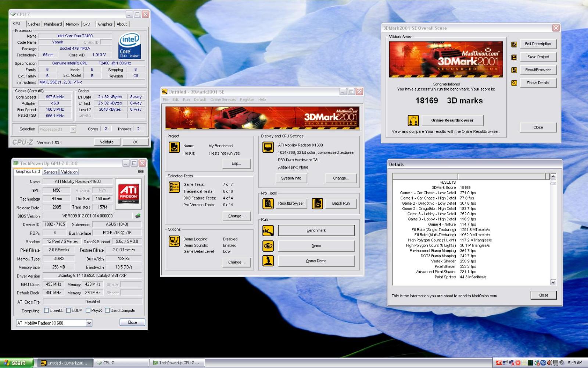Toggle the CUDA checkbox in GPU-Z
Image resolution: width=588 pixels, height=368 pixels.
[68, 310]
